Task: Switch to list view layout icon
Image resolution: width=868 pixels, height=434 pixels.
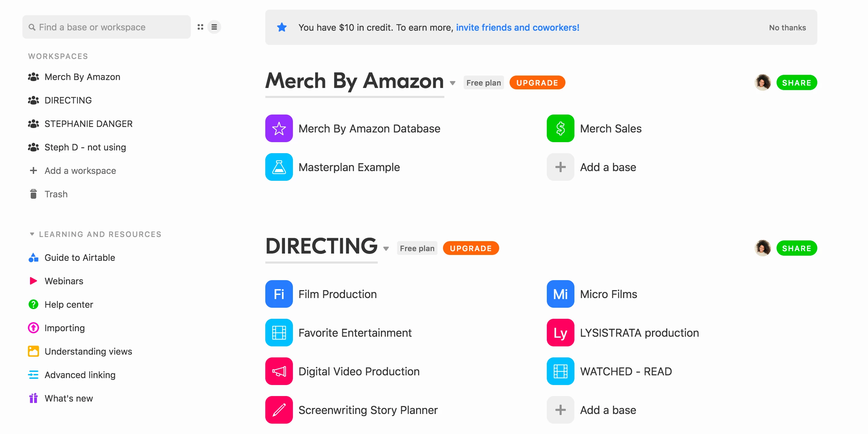Action: click(214, 27)
